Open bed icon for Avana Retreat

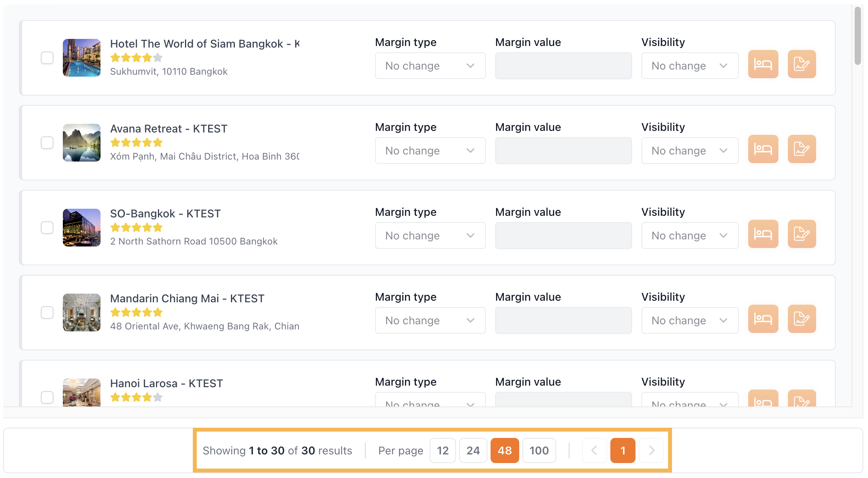coord(763,149)
